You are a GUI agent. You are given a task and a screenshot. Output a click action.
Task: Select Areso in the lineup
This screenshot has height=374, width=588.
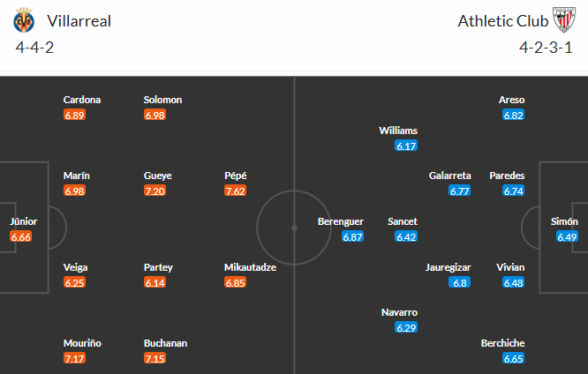(513, 100)
